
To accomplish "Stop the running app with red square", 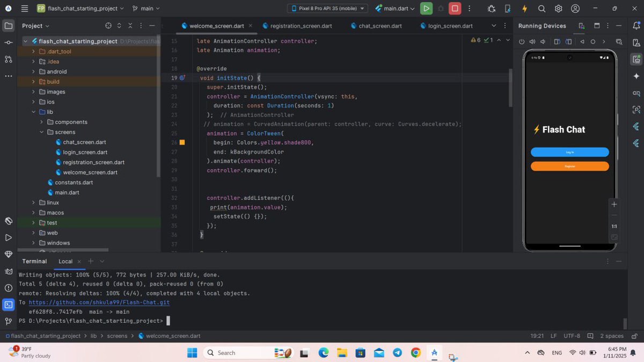I will click(455, 9).
